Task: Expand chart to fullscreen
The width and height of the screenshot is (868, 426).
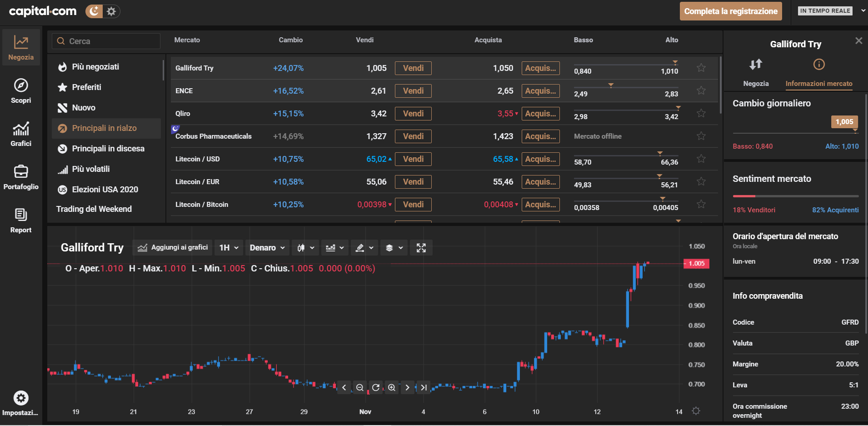Action: (x=421, y=248)
